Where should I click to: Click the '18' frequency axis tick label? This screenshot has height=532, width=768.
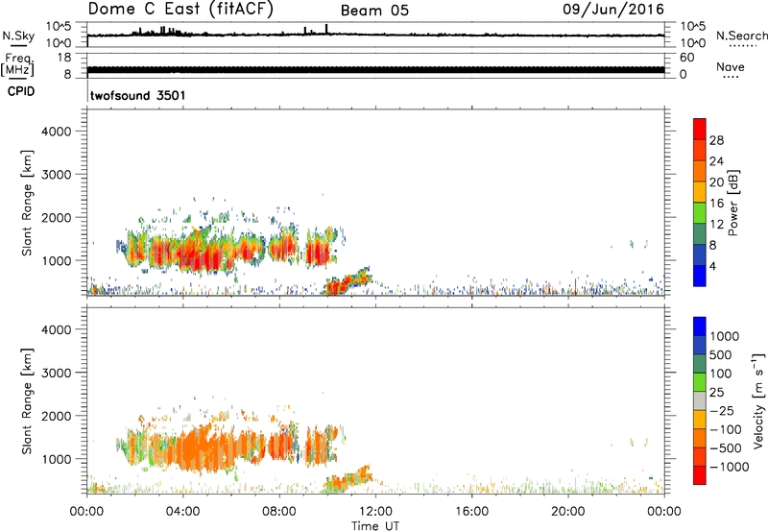(63, 58)
